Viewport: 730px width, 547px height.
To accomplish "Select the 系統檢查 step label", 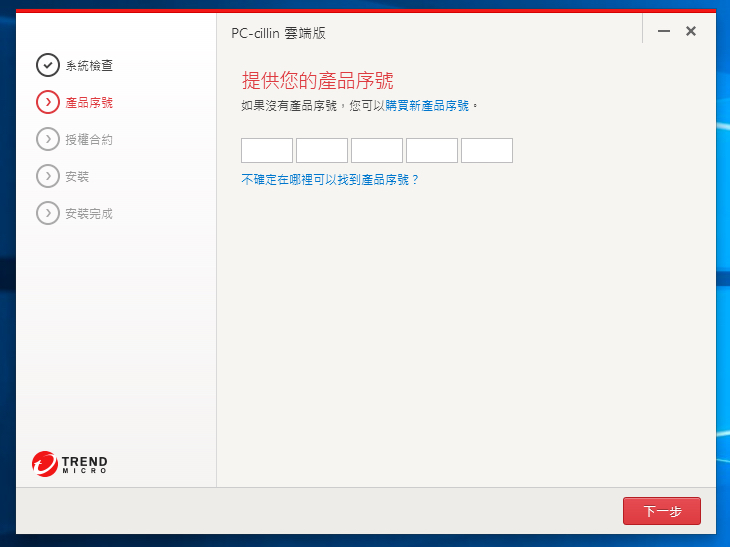I will point(89,66).
